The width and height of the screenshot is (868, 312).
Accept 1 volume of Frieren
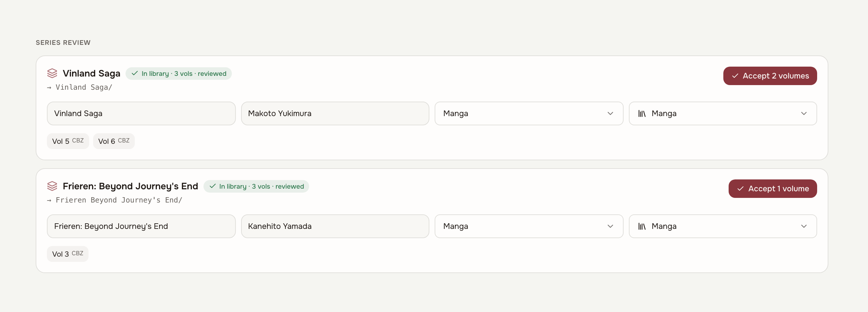click(773, 188)
